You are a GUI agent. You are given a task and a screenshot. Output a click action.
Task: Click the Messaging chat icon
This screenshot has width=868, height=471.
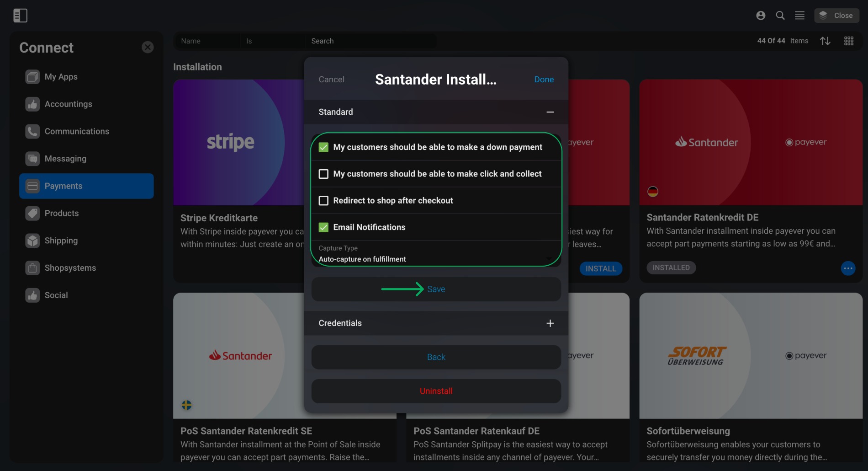32,159
